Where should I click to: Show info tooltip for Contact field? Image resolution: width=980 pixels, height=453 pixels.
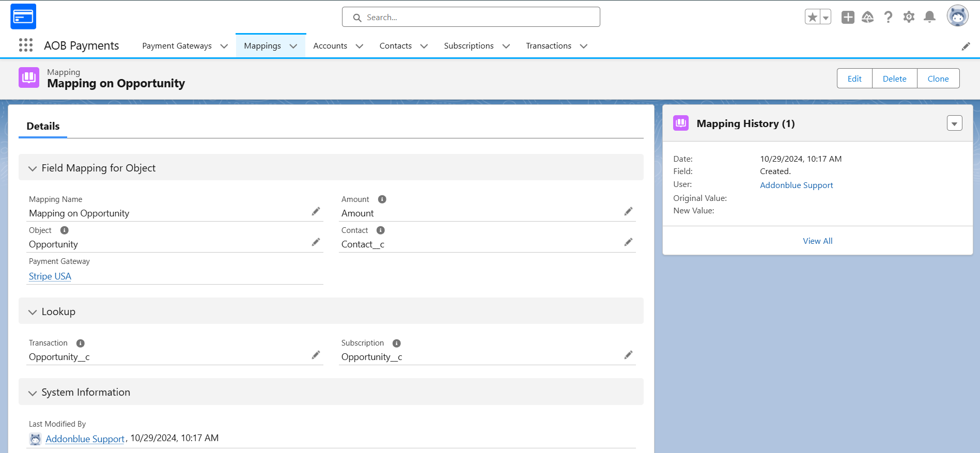(x=381, y=230)
